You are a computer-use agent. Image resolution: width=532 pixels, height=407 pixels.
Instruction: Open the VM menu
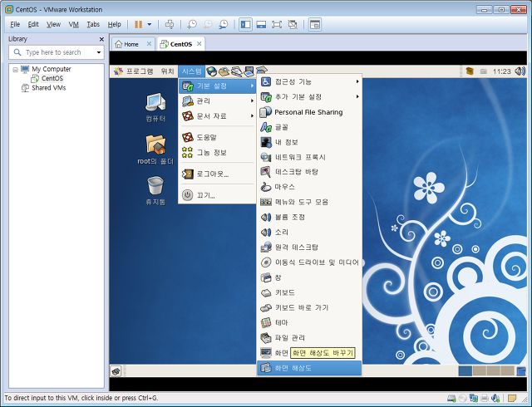[74, 24]
